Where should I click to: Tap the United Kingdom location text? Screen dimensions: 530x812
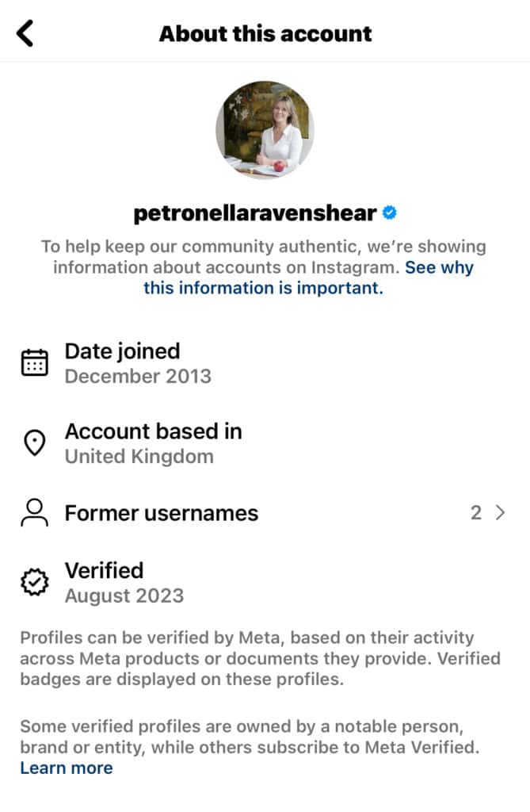(x=139, y=457)
